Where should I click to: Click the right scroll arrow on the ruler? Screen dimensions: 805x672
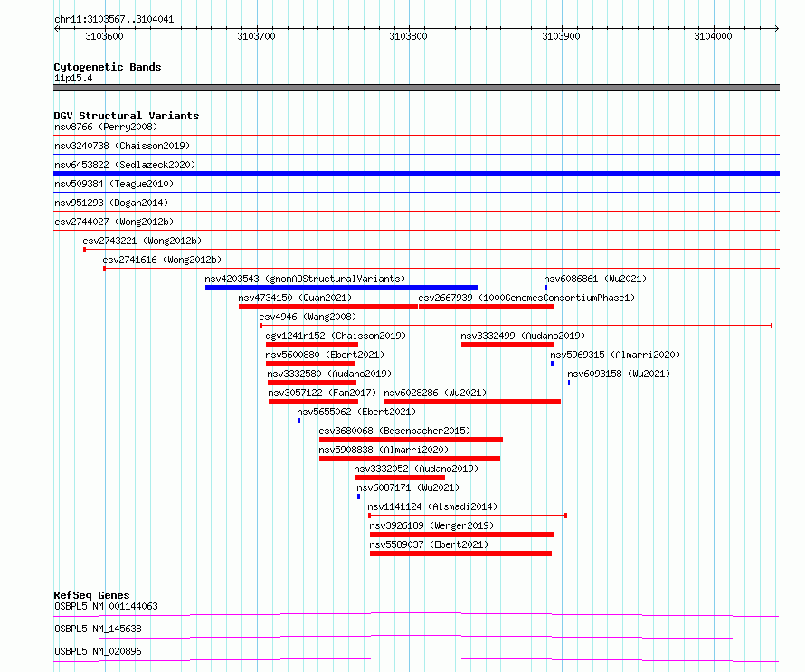(x=776, y=28)
